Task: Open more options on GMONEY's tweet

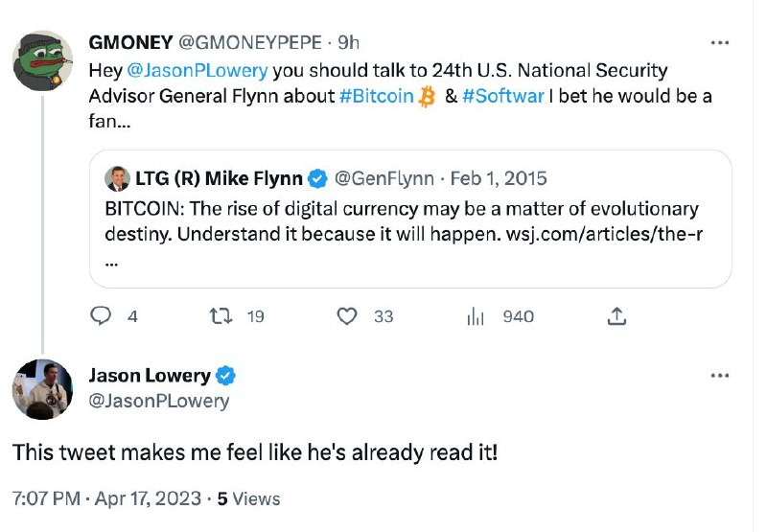Action: pyautogui.click(x=720, y=43)
